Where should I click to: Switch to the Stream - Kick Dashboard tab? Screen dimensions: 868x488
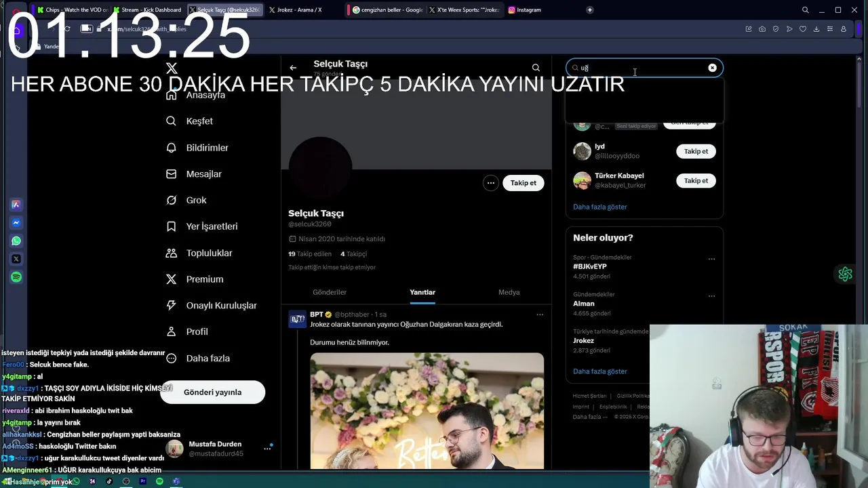click(148, 9)
